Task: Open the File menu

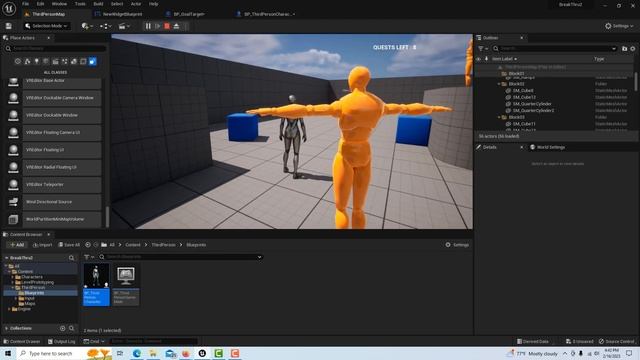Action: coord(25,4)
